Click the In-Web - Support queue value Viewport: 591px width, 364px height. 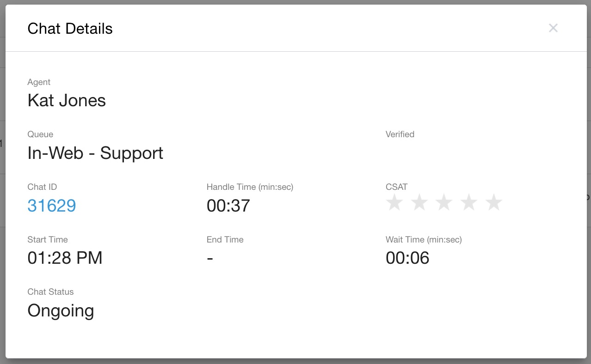[x=95, y=153]
